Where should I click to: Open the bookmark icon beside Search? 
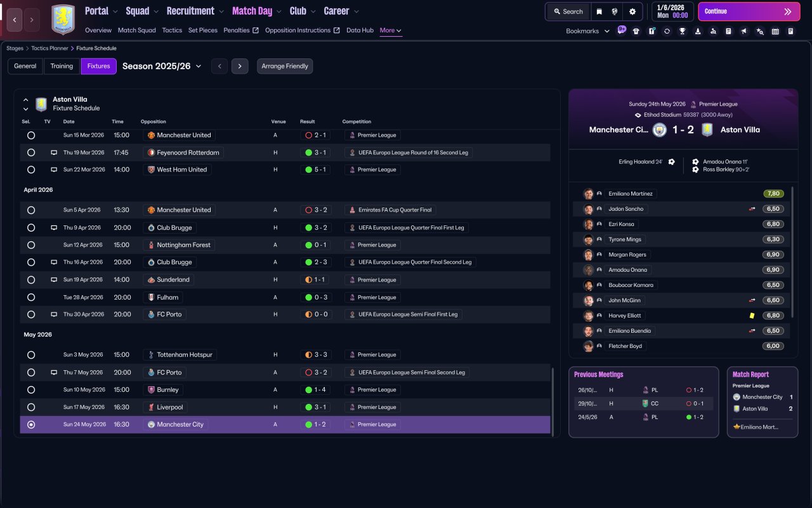point(599,11)
